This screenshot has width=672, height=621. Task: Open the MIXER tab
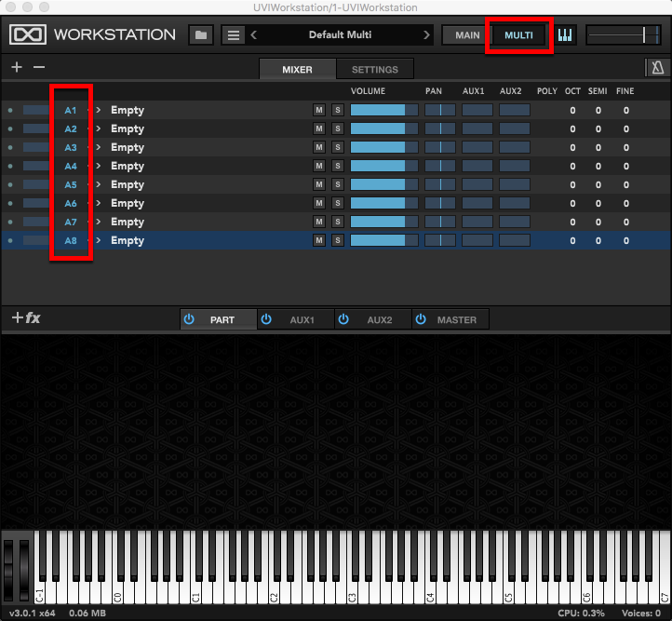(298, 70)
